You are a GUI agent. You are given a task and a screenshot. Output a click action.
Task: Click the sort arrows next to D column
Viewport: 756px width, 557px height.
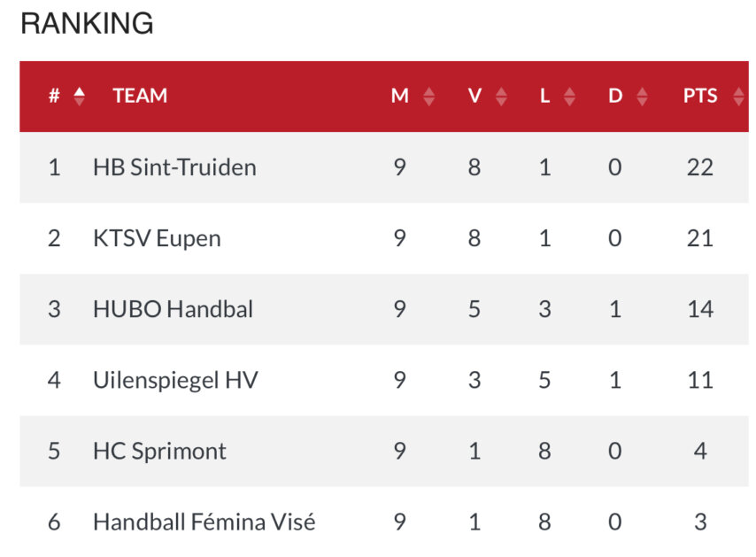642,97
